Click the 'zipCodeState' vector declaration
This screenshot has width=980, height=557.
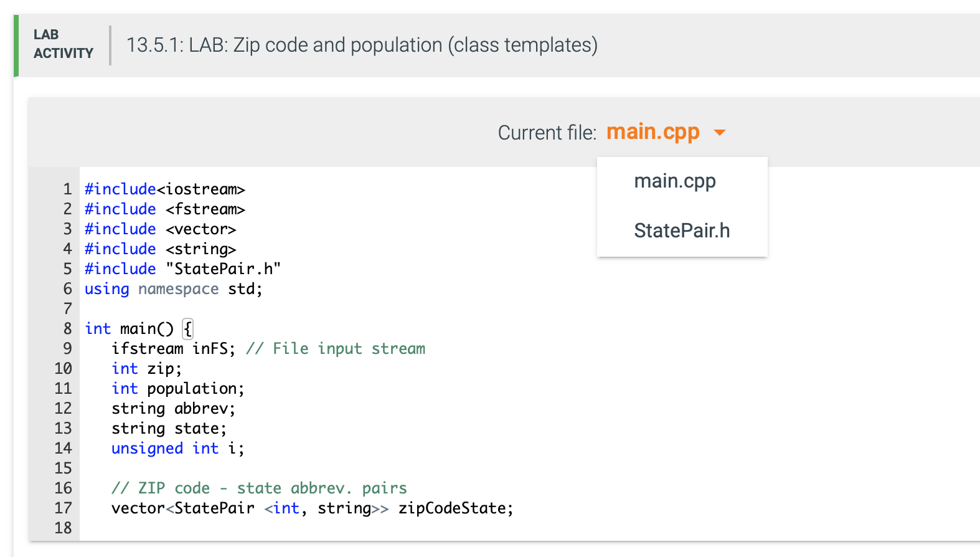point(313,508)
